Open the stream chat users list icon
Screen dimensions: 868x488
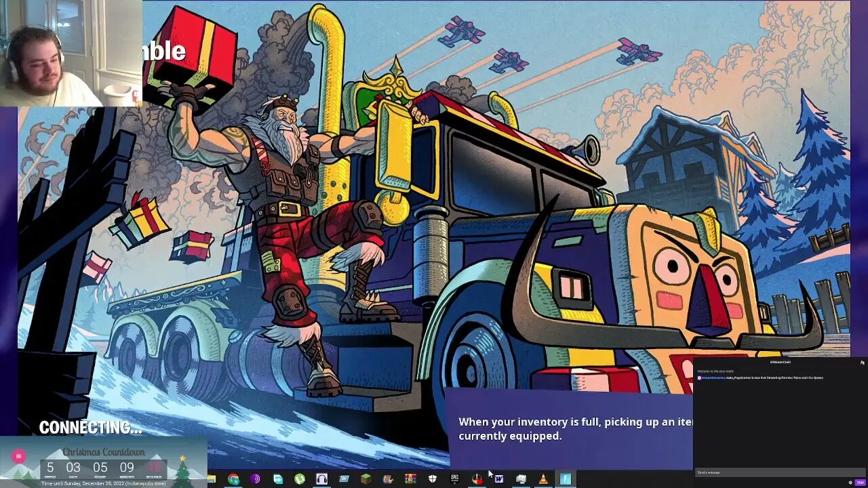pos(862,363)
